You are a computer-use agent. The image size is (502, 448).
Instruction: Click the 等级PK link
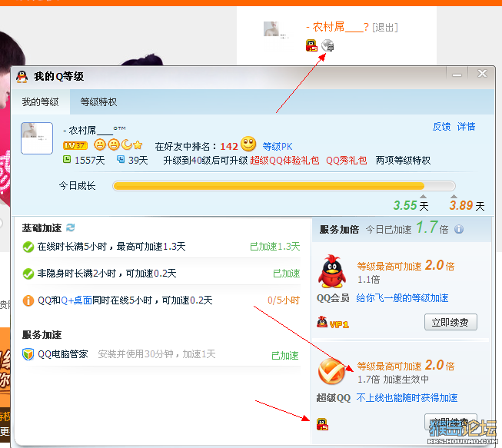point(278,147)
